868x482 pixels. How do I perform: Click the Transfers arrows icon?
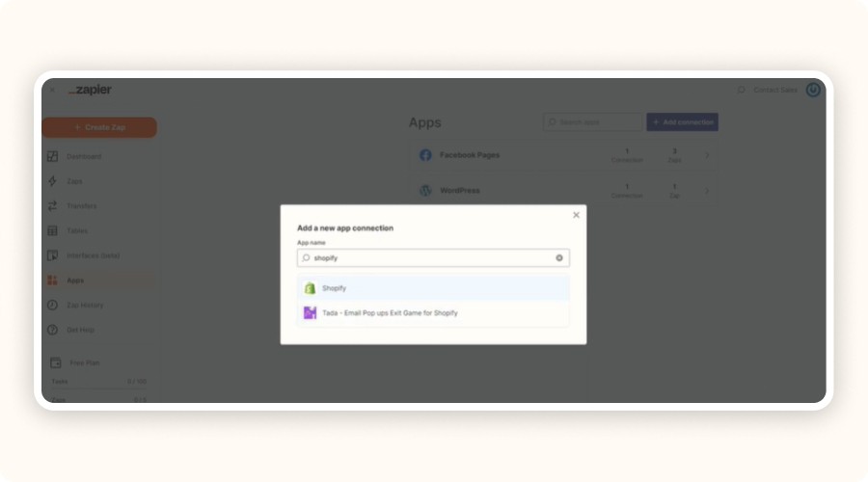point(53,206)
